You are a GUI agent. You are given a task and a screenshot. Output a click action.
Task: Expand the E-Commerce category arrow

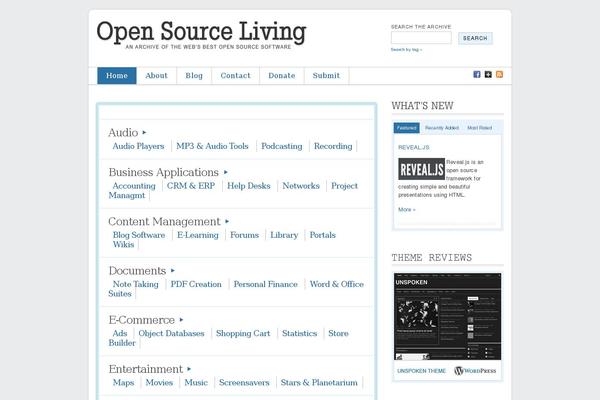click(x=181, y=320)
